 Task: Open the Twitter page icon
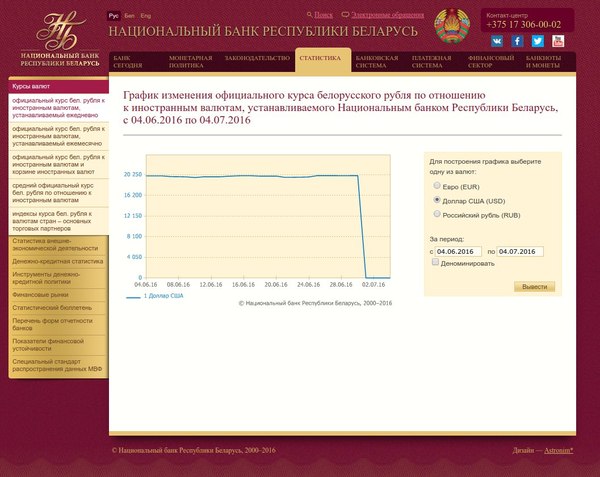pos(538,41)
